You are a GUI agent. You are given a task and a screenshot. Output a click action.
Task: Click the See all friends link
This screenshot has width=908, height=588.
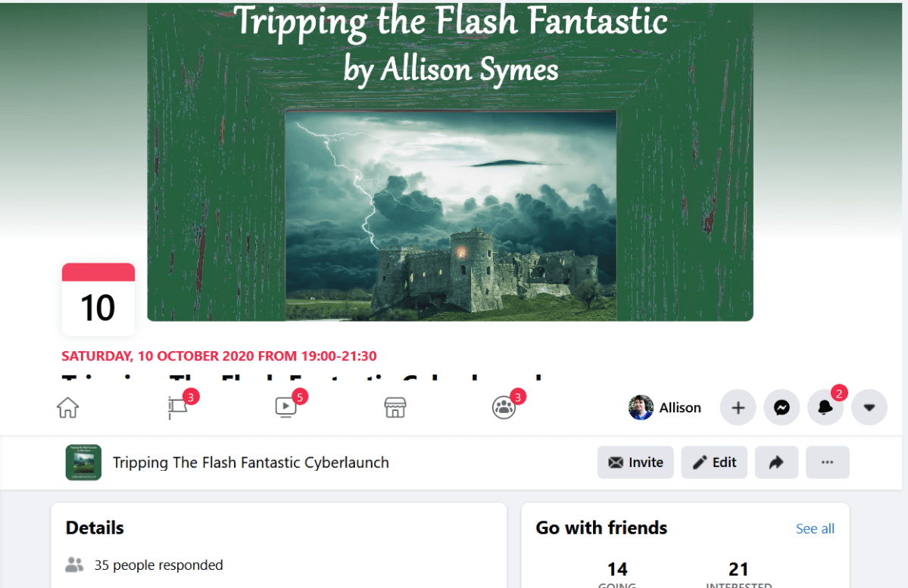[x=815, y=528]
